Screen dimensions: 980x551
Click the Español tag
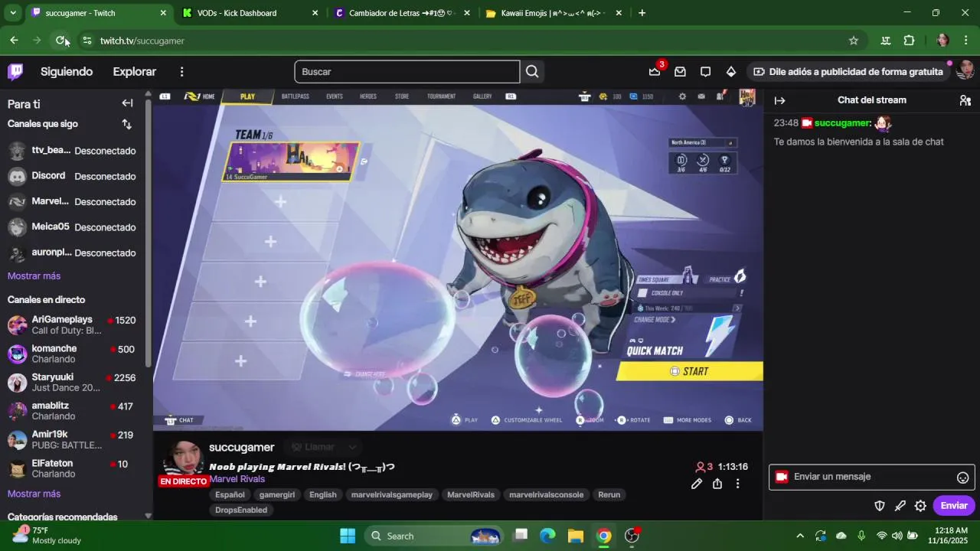click(230, 495)
